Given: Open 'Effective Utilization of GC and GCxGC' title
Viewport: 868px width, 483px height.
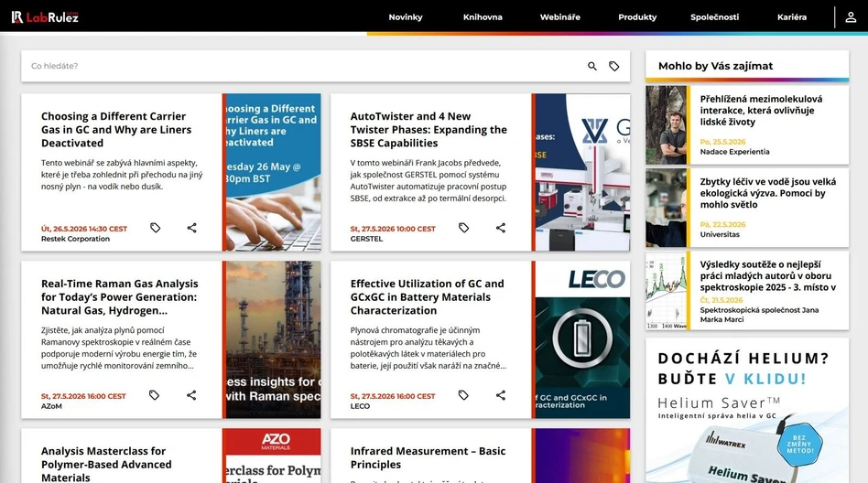Looking at the screenshot, I should (x=427, y=297).
